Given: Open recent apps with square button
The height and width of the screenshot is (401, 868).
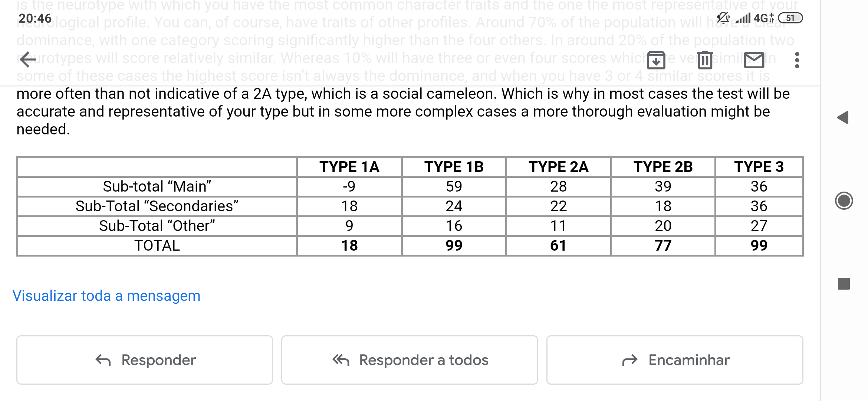Looking at the screenshot, I should coord(844,284).
